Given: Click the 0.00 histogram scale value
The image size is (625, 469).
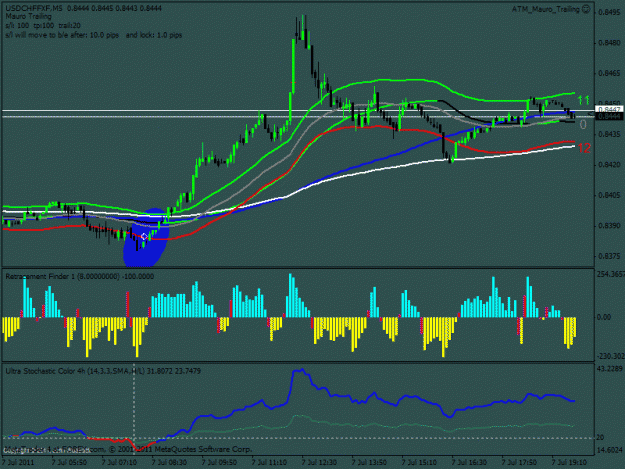Looking at the screenshot, I should 604,317.
